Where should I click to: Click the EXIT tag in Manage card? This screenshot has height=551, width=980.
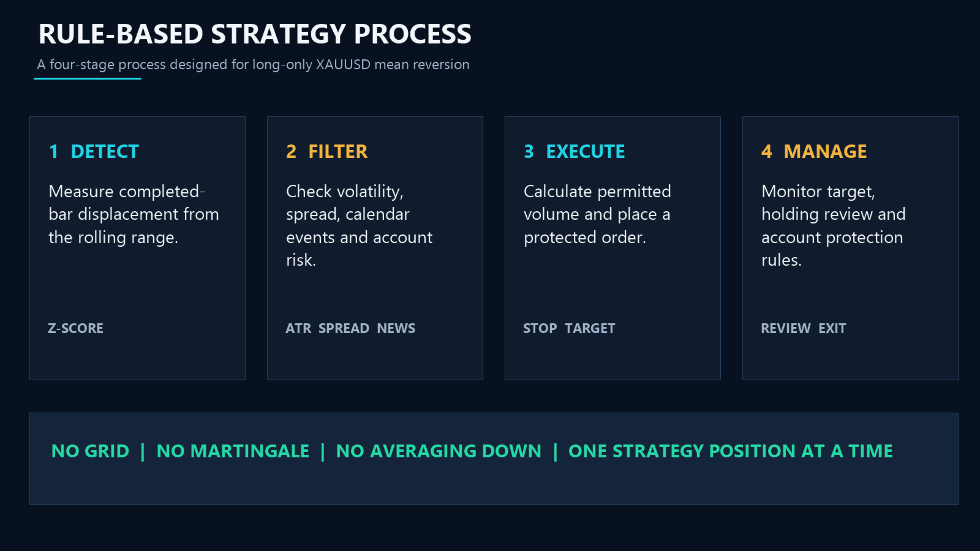[832, 328]
